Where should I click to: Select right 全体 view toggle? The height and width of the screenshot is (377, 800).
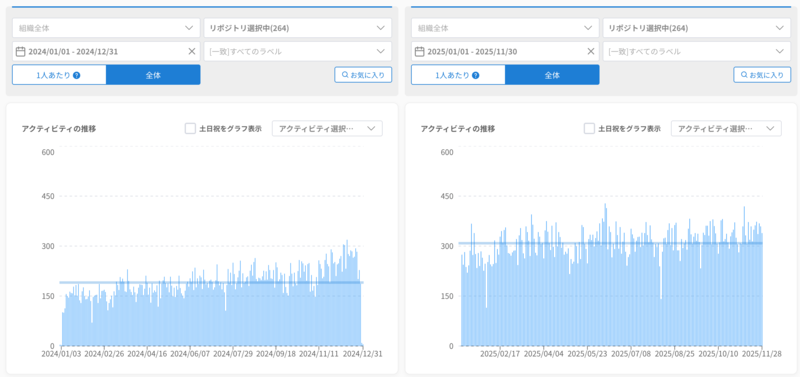point(552,75)
